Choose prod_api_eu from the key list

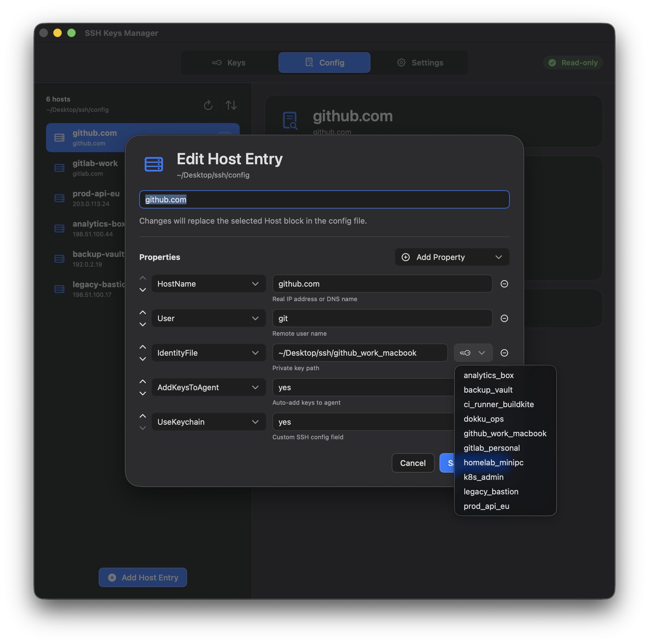point(505,506)
